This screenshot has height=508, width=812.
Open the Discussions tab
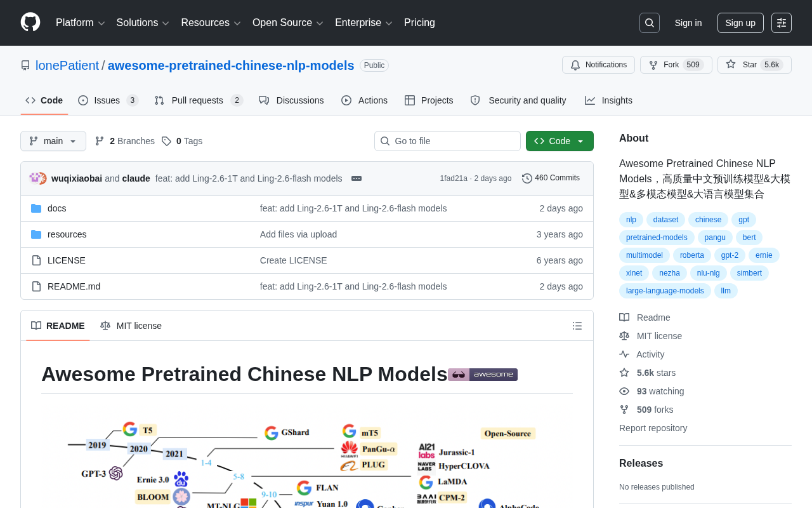click(291, 100)
